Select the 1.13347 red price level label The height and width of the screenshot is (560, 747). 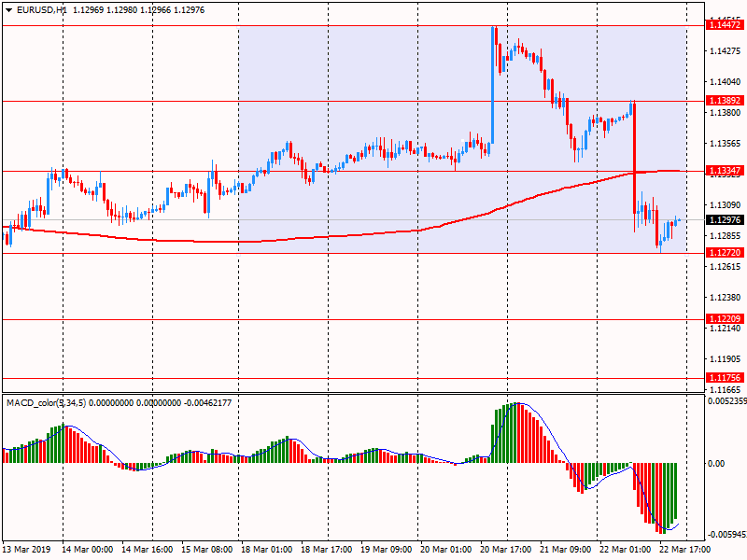point(725,171)
